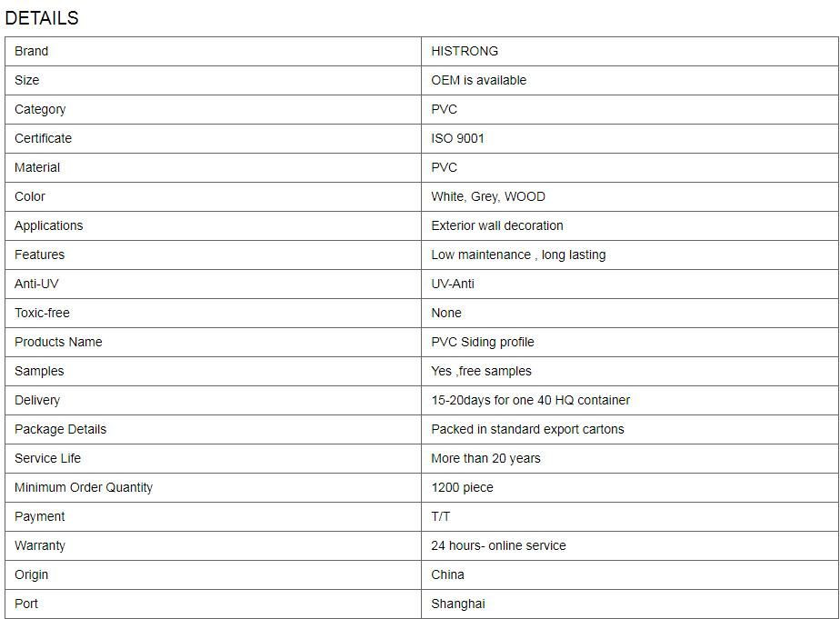
Task: Click the 15-20days delivery value
Action: (x=530, y=400)
